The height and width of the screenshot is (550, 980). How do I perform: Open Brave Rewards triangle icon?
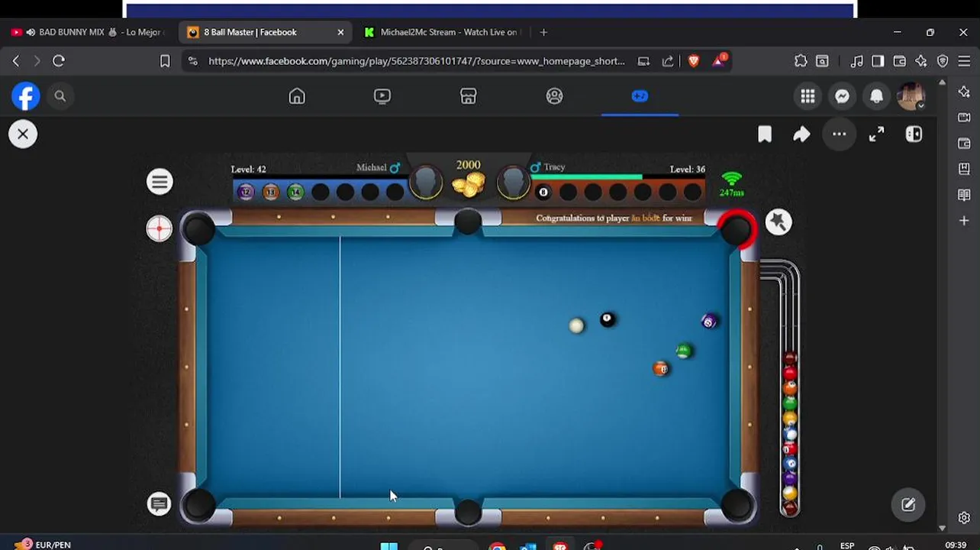720,60
